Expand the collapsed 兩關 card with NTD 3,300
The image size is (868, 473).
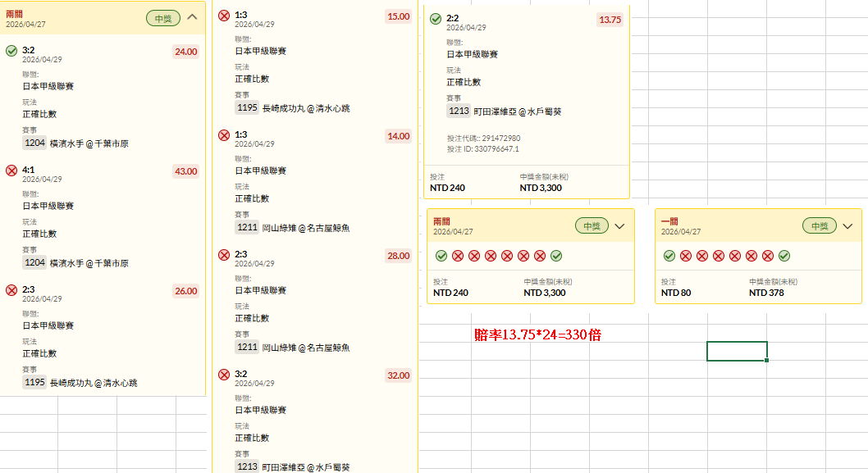pos(620,226)
